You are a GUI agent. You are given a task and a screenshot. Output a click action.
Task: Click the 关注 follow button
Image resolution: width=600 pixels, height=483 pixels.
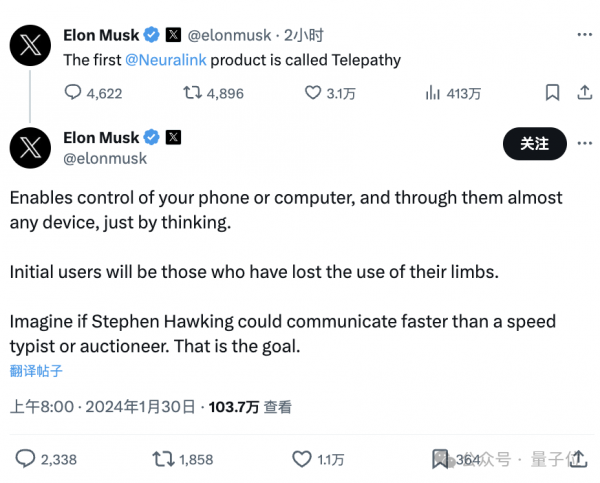[x=534, y=144]
